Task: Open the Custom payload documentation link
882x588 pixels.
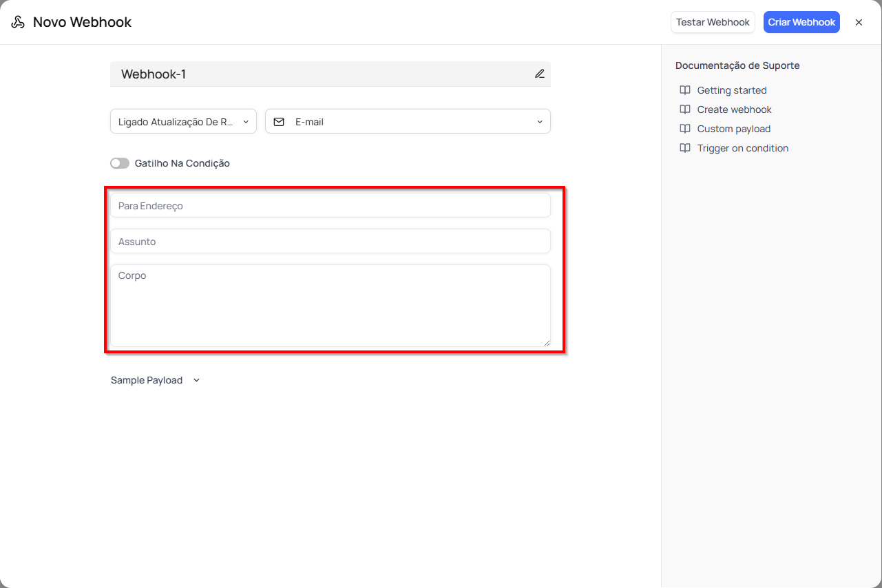Action: (733, 129)
